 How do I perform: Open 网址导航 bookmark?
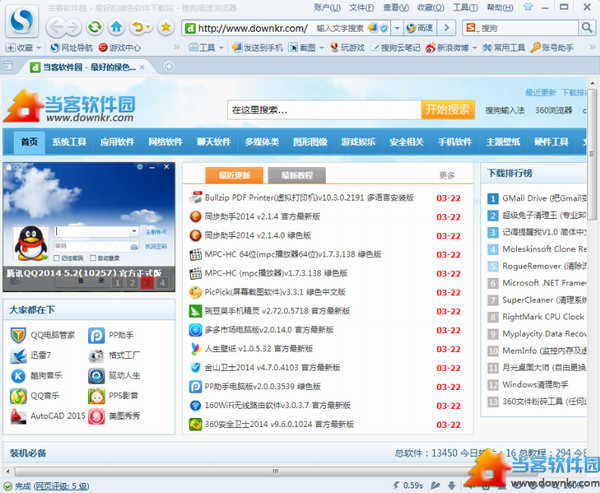(x=72, y=47)
